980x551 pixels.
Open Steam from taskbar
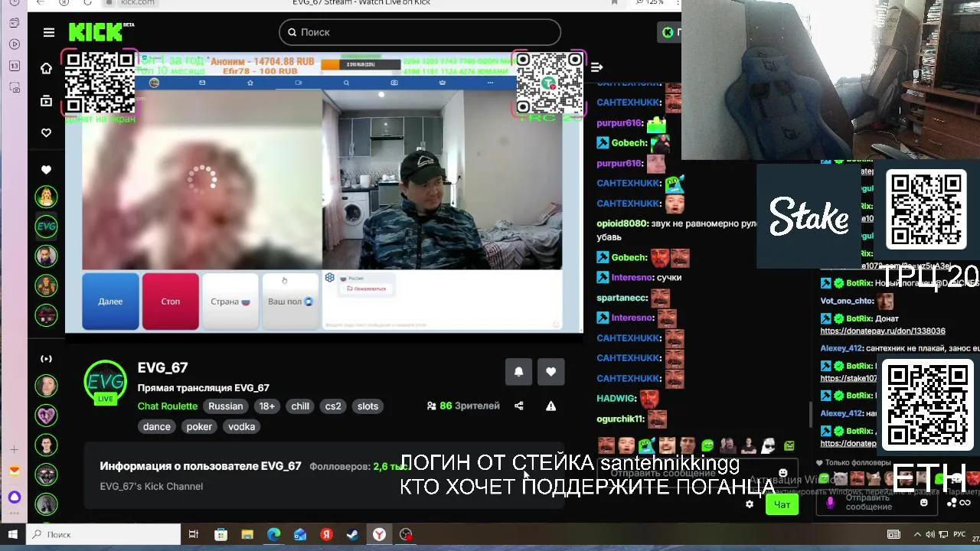[x=353, y=535]
